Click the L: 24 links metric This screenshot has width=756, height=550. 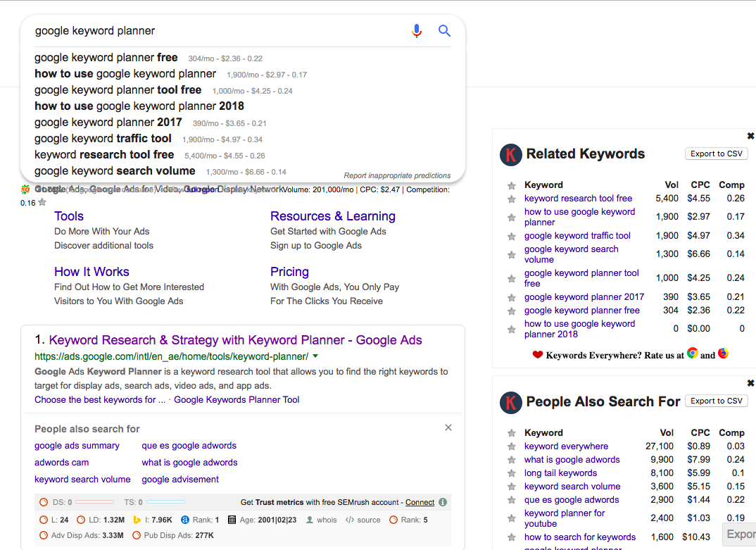(x=54, y=520)
